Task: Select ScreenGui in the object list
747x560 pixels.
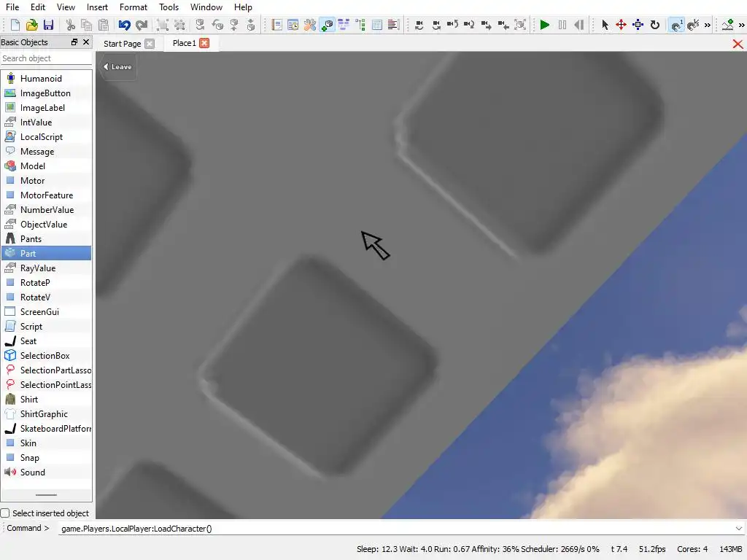Action: point(46,311)
